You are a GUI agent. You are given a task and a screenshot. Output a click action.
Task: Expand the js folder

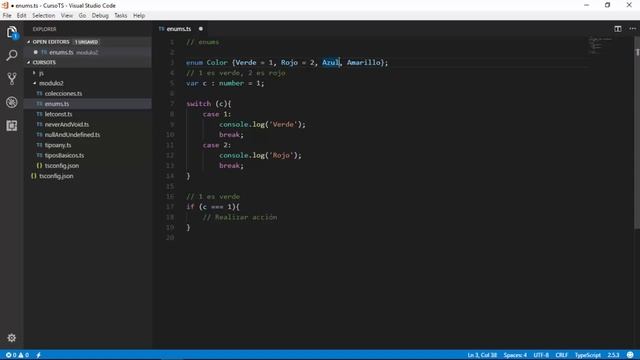(41, 73)
